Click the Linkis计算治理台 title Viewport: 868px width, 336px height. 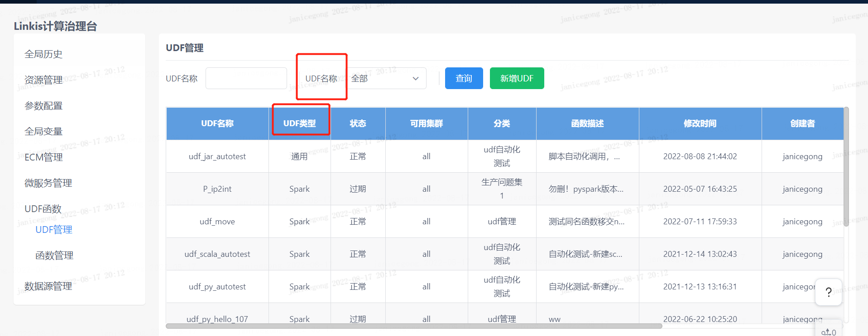point(55,26)
